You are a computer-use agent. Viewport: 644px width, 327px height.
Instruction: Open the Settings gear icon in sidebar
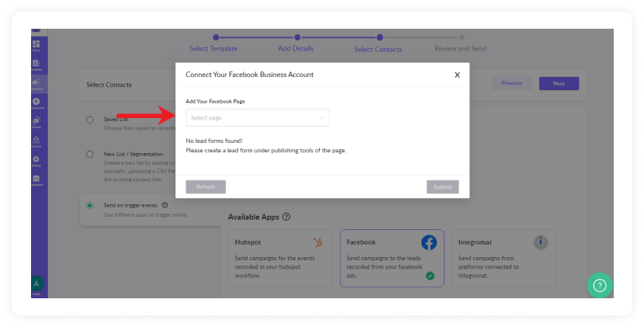tap(36, 161)
